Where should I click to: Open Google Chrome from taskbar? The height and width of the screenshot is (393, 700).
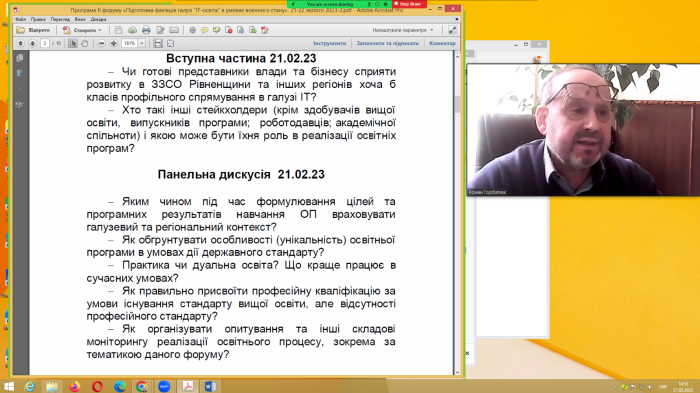[142, 386]
